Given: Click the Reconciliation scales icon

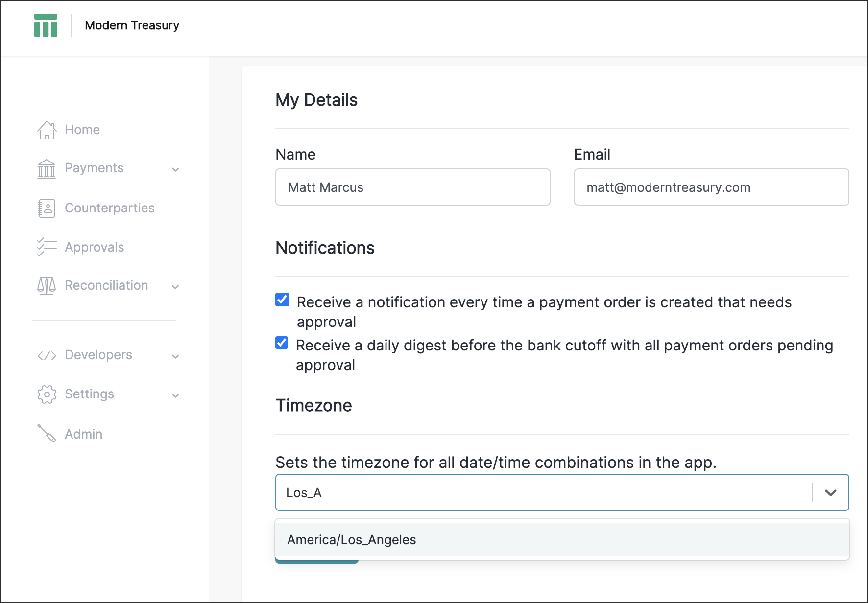Looking at the screenshot, I should (47, 286).
